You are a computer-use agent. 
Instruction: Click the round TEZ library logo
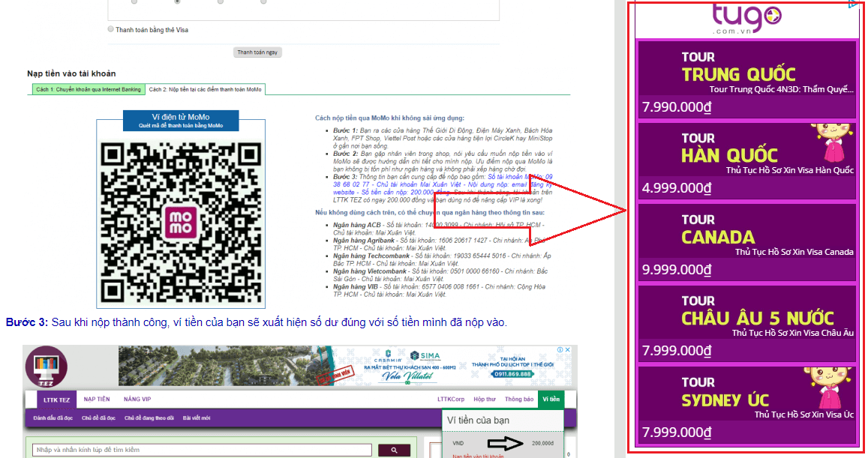47,367
